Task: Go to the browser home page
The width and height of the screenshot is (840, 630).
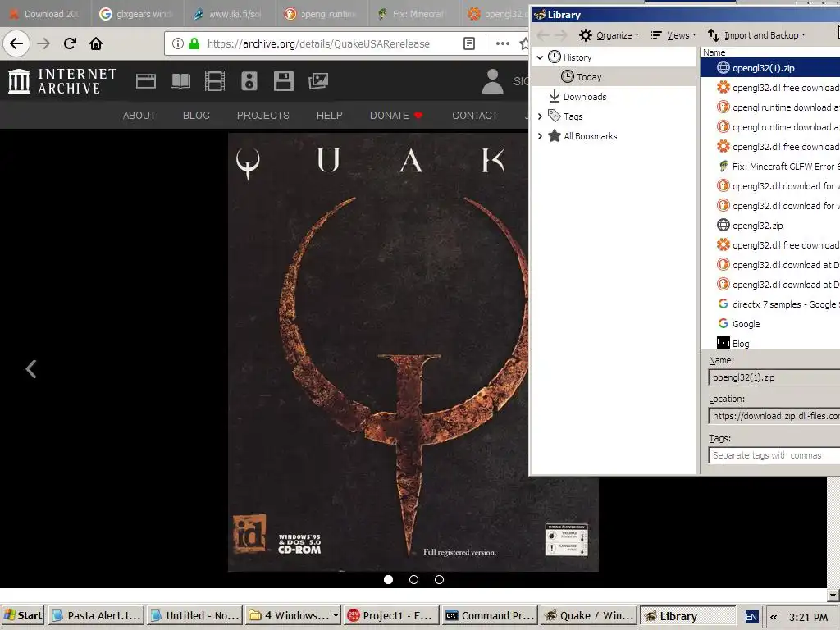Action: [x=96, y=43]
